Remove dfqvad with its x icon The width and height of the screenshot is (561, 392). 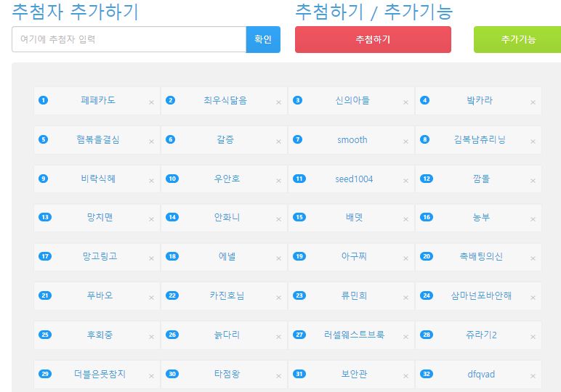tap(533, 376)
